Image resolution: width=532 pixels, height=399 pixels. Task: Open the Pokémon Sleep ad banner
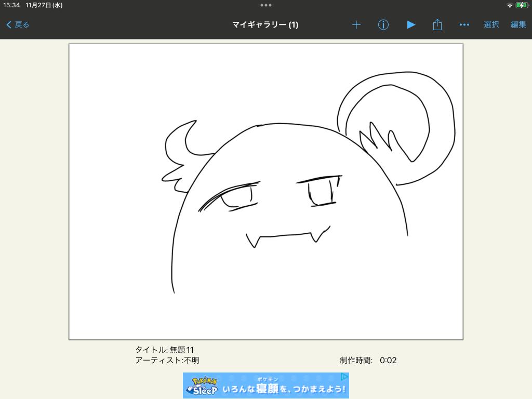265,385
